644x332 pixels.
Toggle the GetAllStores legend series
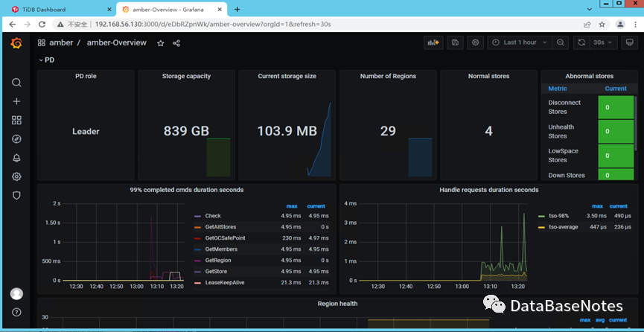pyautogui.click(x=220, y=227)
